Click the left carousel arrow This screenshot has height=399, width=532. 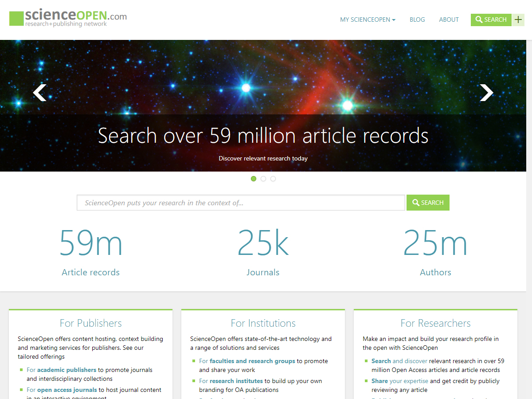coord(39,93)
